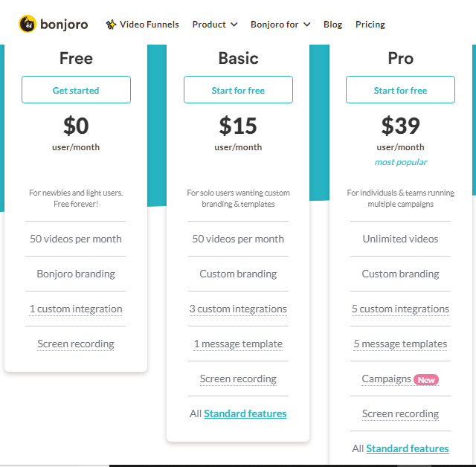Click Campaigns feature in Pro plan
Image resolution: width=476 pixels, height=467 pixels.
click(387, 379)
